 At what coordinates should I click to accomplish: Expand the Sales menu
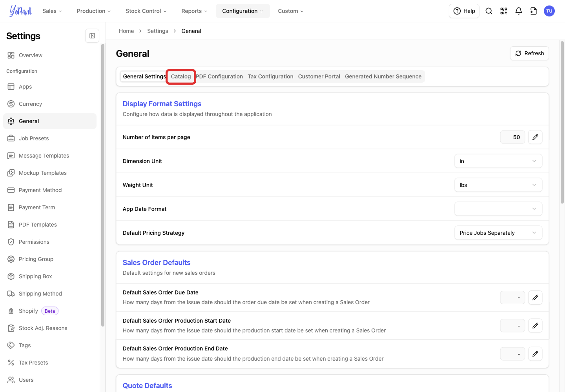[x=52, y=11]
